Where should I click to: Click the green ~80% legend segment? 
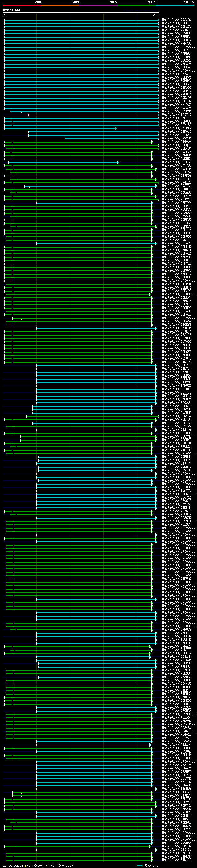click(136, 6)
